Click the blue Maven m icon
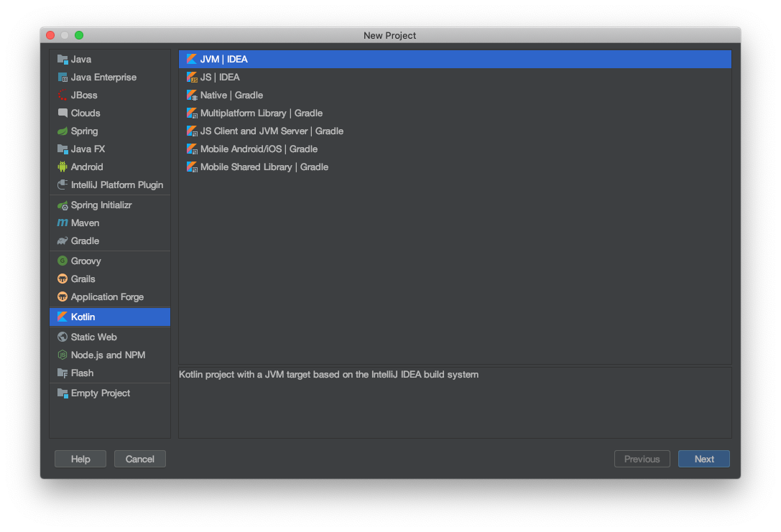Image resolution: width=781 pixels, height=532 pixels. (63, 223)
